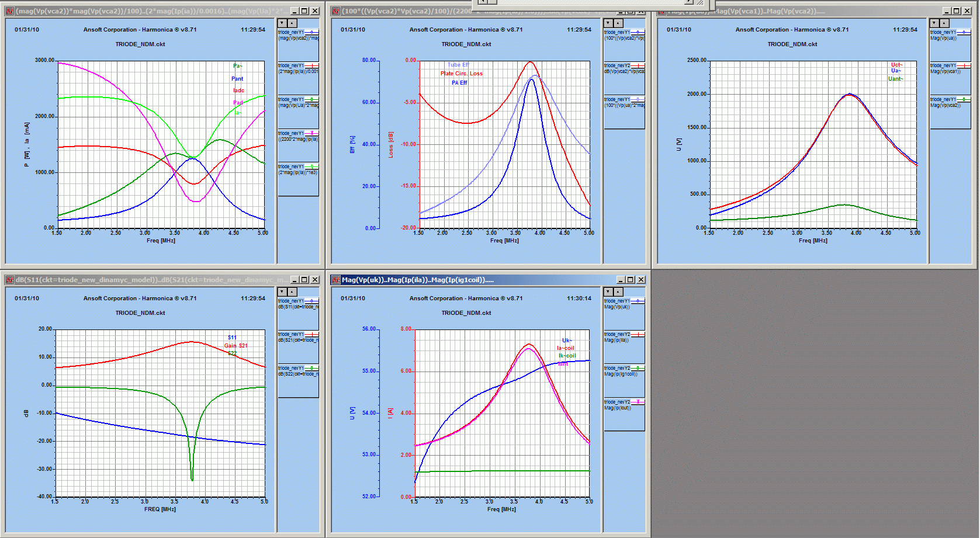The image size is (980, 538).
Task: Click legend scroll-up arrow in Mag(Vp(uk)) window
Action: [x=619, y=292]
